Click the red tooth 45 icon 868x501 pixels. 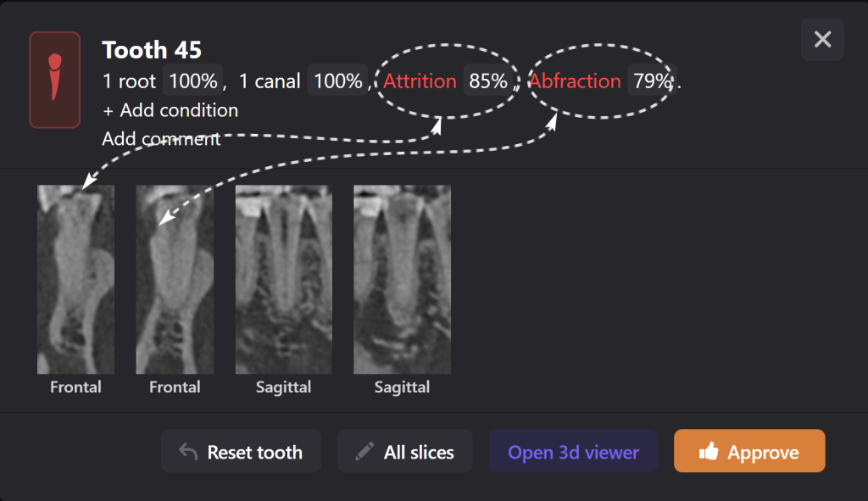coord(55,80)
